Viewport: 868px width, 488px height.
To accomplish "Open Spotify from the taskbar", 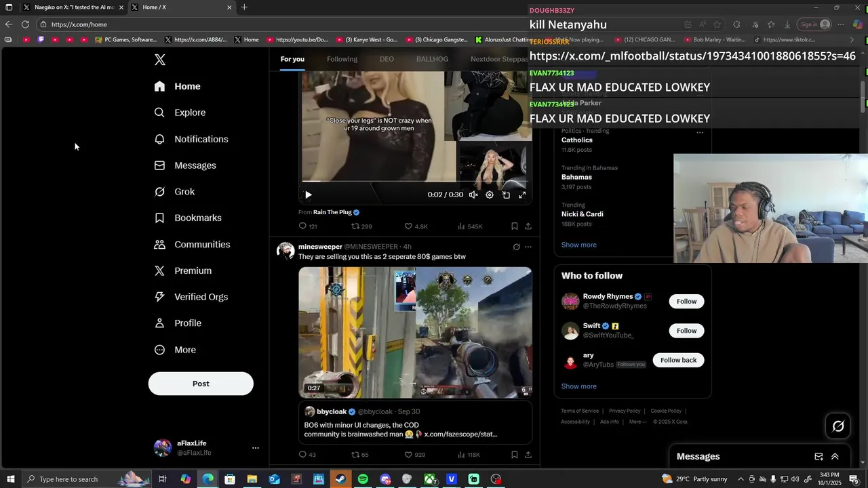I will (363, 479).
